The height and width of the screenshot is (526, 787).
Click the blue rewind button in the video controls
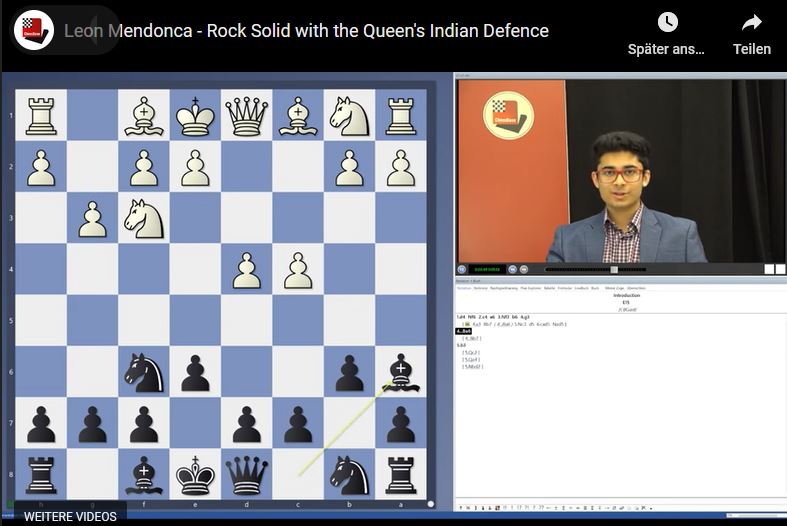pos(512,270)
